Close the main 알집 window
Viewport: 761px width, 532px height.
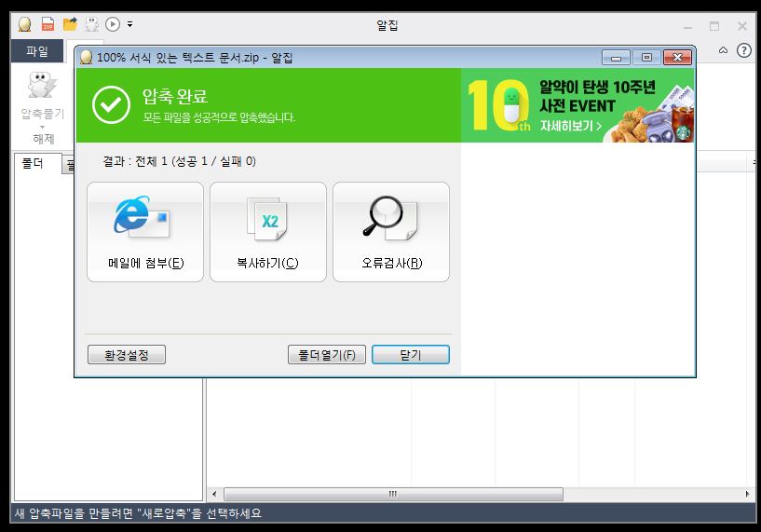742,26
